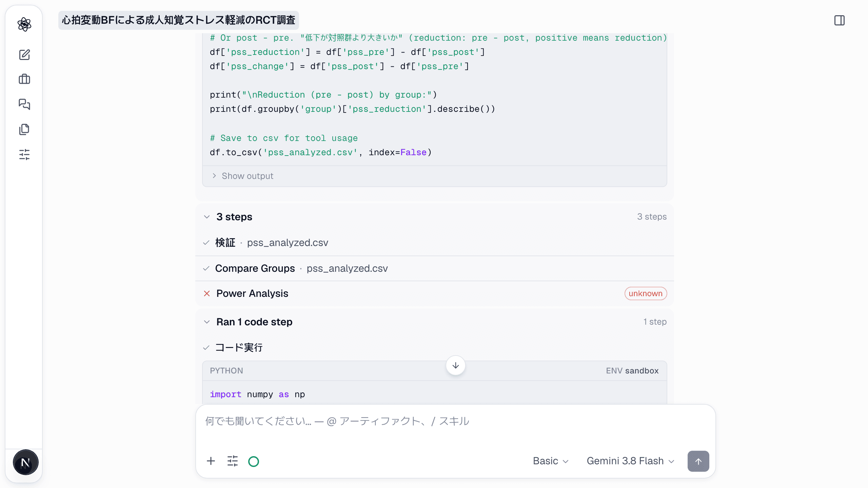Viewport: 868px width, 488px height.
Task: Click the unknown status badge
Action: [x=646, y=293]
